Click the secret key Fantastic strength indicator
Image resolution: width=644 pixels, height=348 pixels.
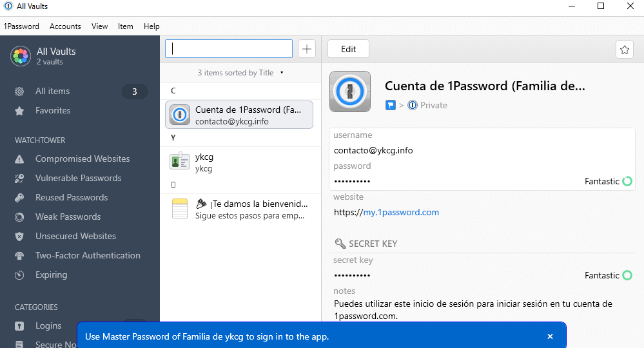(608, 275)
